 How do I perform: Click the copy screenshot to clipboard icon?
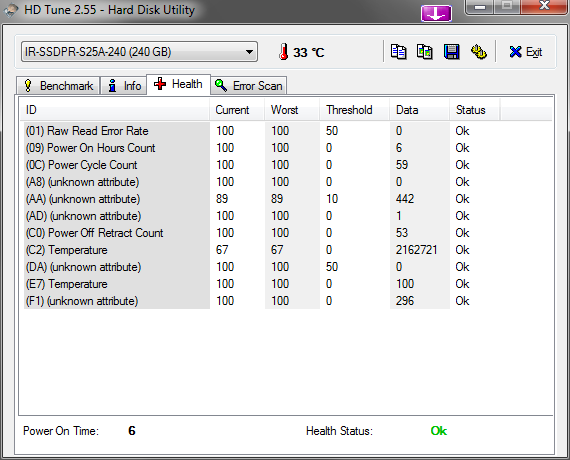point(425,52)
